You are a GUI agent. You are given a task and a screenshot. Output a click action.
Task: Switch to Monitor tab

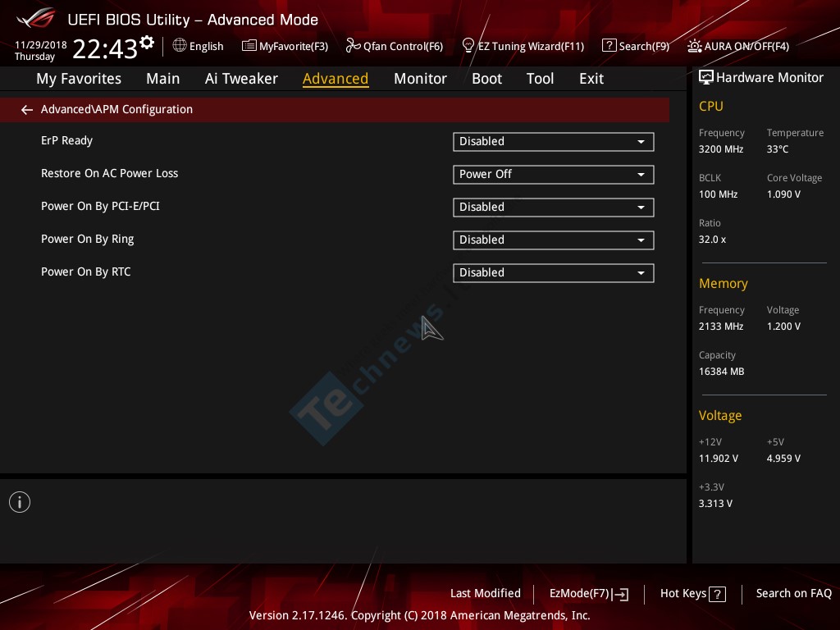[x=420, y=79]
